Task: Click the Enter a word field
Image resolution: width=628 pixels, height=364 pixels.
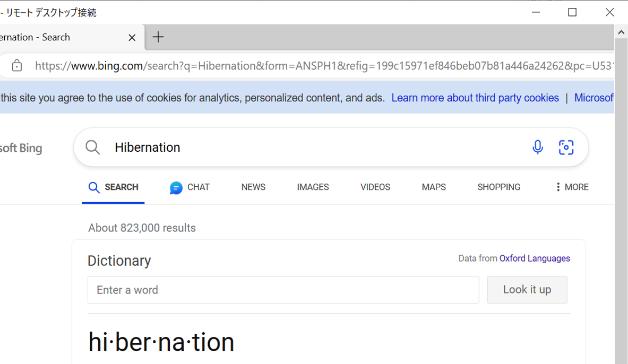Action: coord(283,290)
